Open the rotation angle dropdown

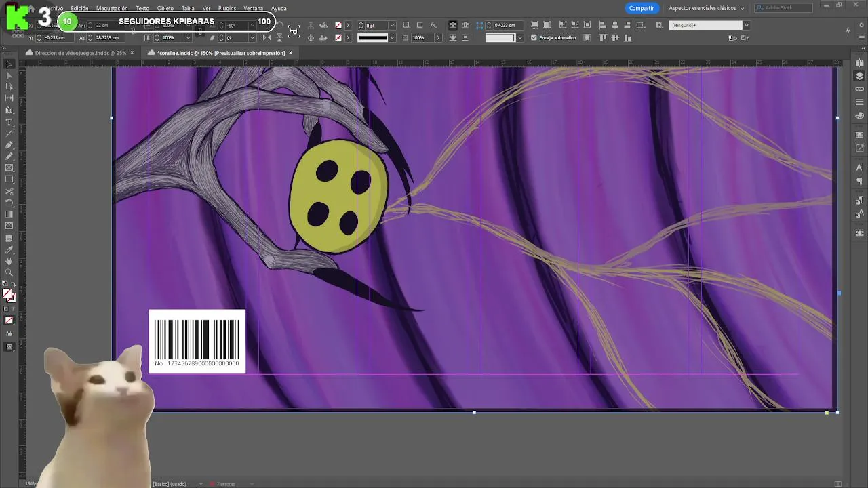click(x=252, y=25)
